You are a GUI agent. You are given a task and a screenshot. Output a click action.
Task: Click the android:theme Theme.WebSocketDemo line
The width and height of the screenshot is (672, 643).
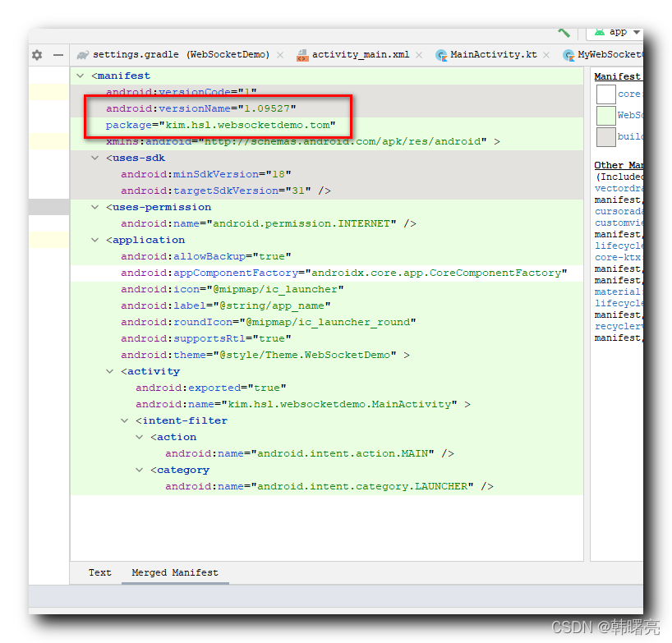point(265,355)
